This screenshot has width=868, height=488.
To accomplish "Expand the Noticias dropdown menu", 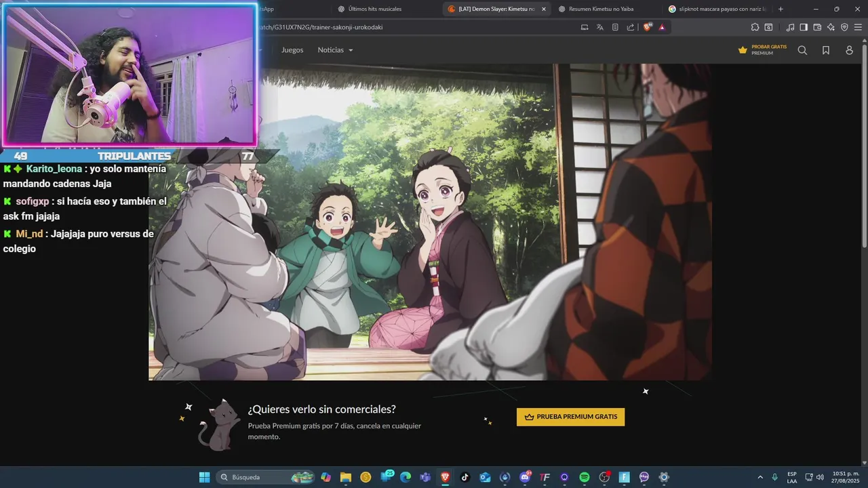I will pos(335,50).
